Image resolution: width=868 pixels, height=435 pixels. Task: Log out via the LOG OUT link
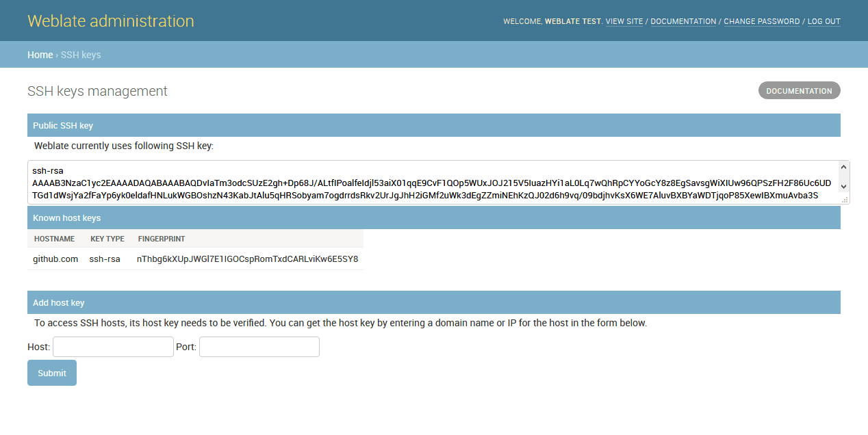point(824,22)
